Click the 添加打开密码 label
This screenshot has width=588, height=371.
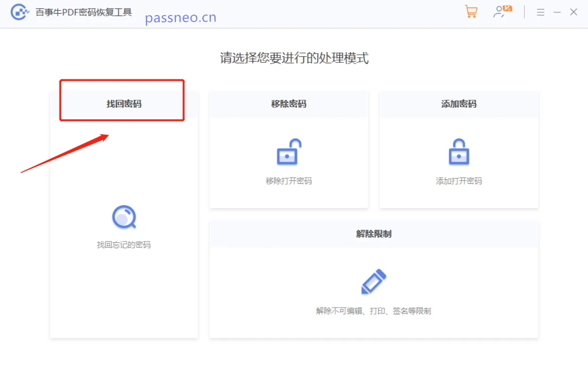pos(459,181)
